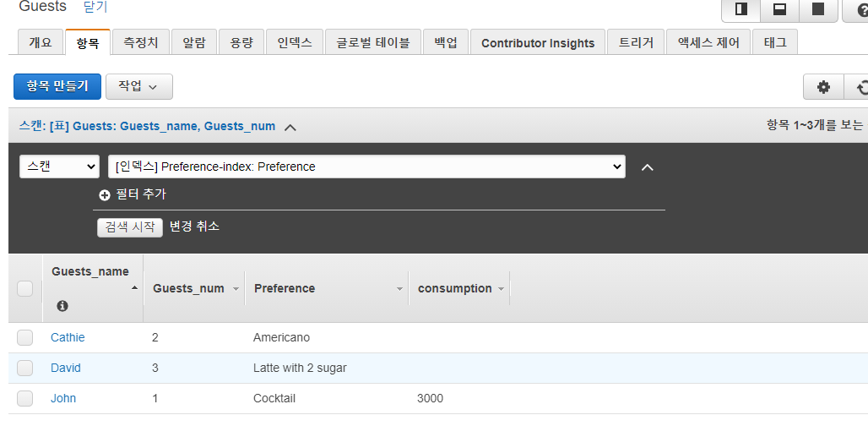The width and height of the screenshot is (868, 426).
Task: Check the box for David's row
Action: click(25, 368)
